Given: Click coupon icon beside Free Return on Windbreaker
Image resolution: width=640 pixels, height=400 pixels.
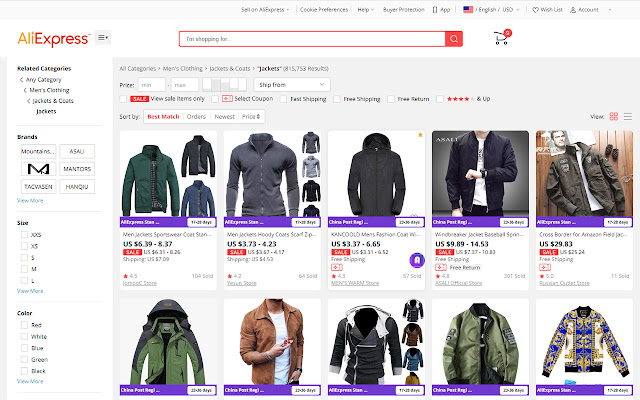Looking at the screenshot, I should (x=441, y=267).
